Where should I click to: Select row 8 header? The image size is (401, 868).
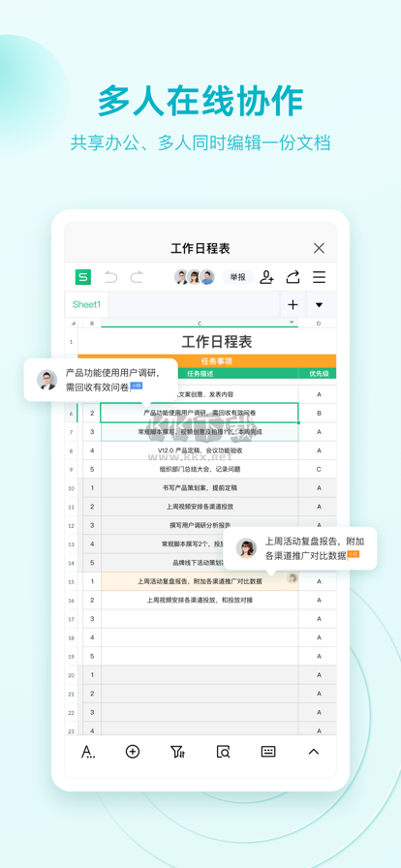[72, 451]
